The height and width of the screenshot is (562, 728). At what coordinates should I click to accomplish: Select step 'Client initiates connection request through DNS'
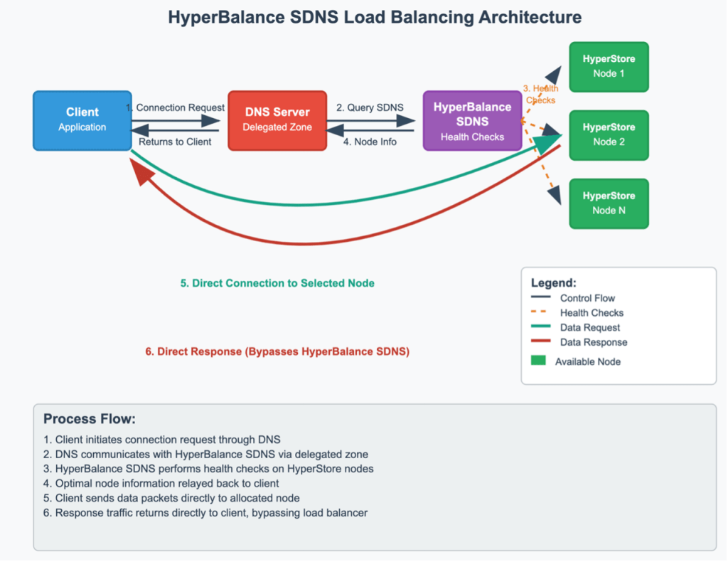coord(162,440)
